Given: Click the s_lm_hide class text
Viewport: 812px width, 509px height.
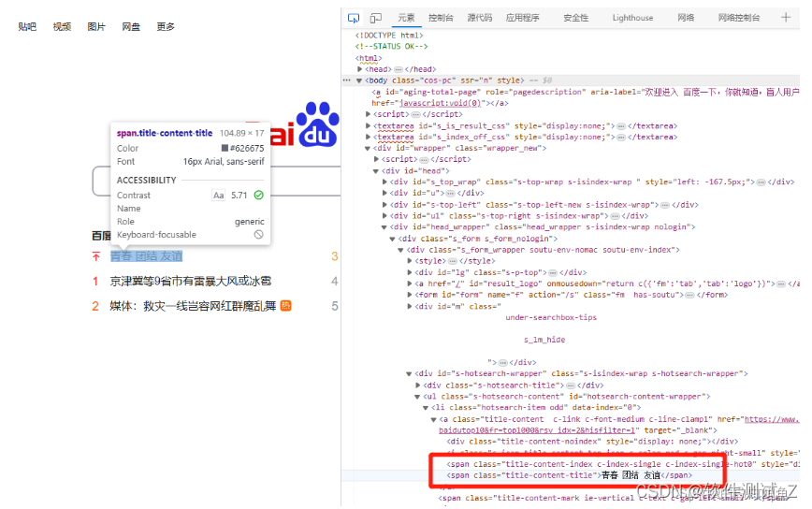Looking at the screenshot, I should coord(544,340).
